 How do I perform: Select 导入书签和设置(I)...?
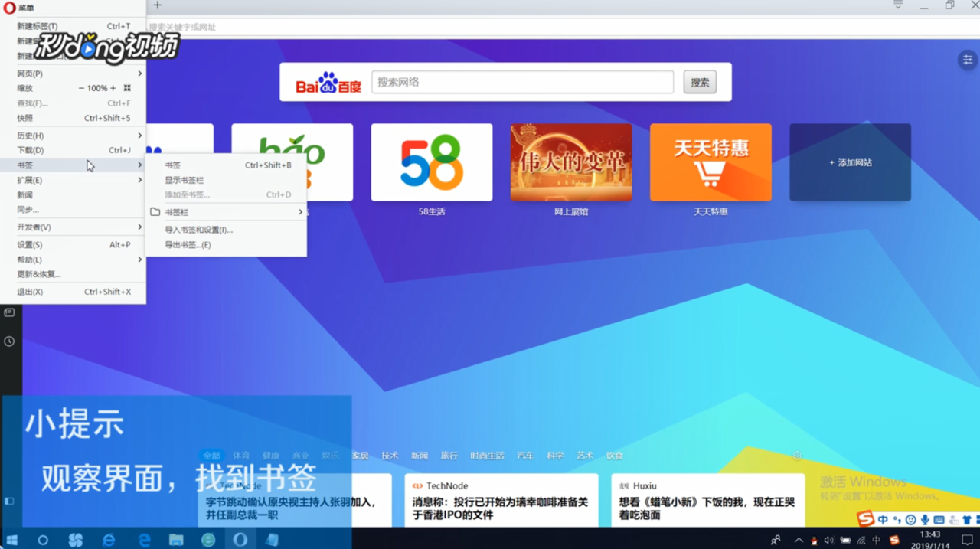pyautogui.click(x=227, y=230)
